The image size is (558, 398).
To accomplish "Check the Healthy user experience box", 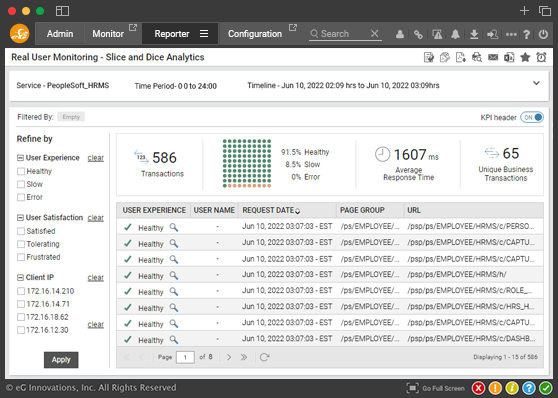I will click(x=21, y=172).
